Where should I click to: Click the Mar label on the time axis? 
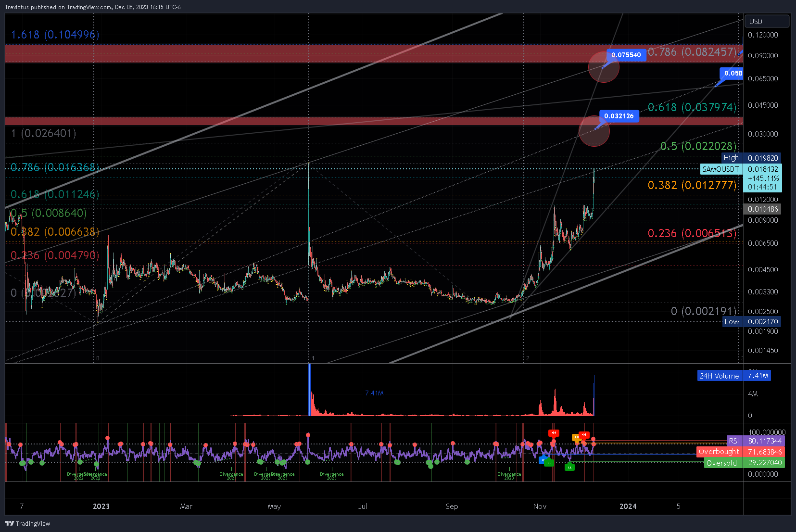click(186, 506)
